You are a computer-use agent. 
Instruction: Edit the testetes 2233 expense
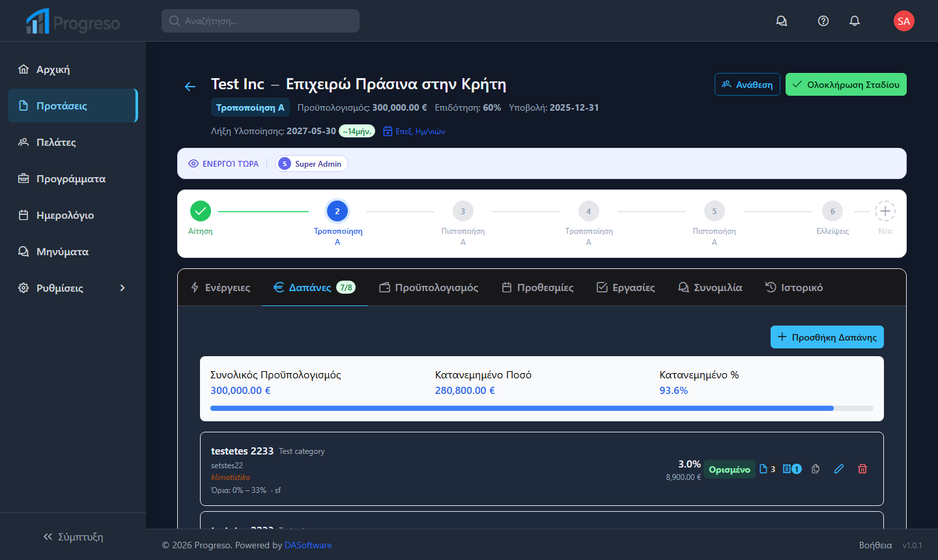[839, 469]
